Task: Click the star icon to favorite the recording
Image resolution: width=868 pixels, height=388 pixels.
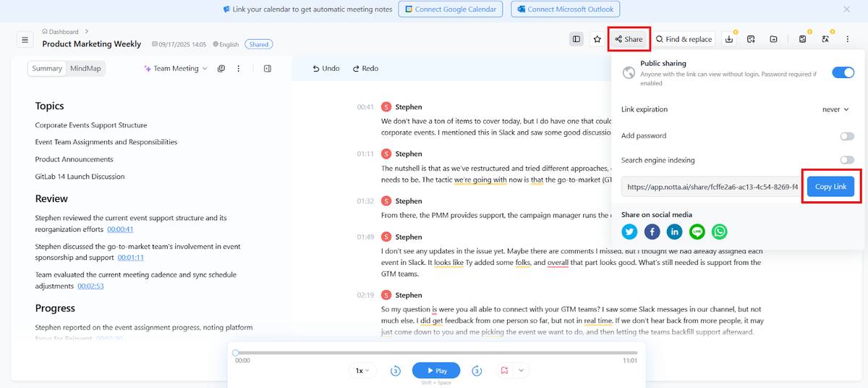Action: click(597, 39)
